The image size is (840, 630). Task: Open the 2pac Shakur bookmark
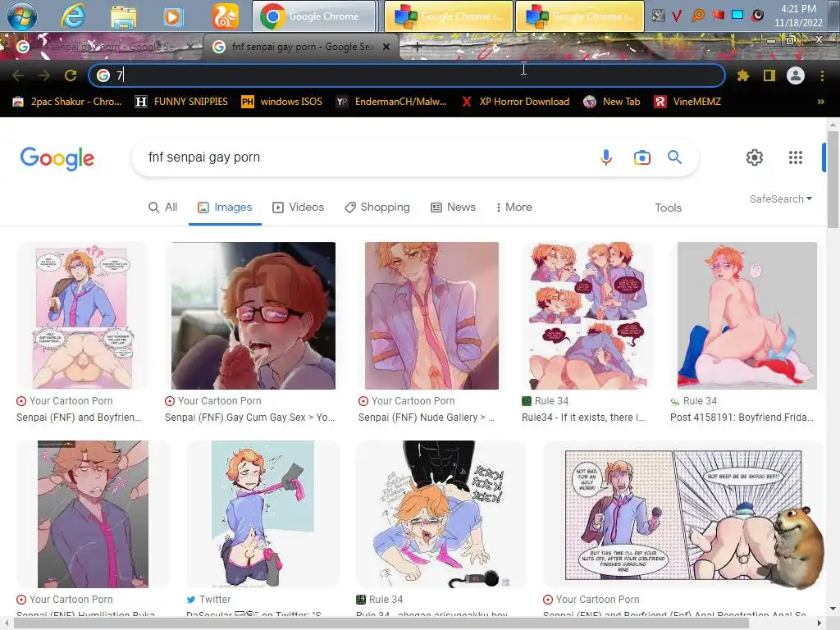tap(67, 101)
